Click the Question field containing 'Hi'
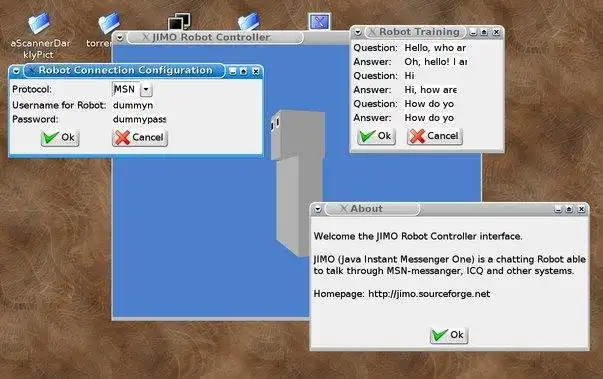The width and height of the screenshot is (603, 379). [x=410, y=76]
